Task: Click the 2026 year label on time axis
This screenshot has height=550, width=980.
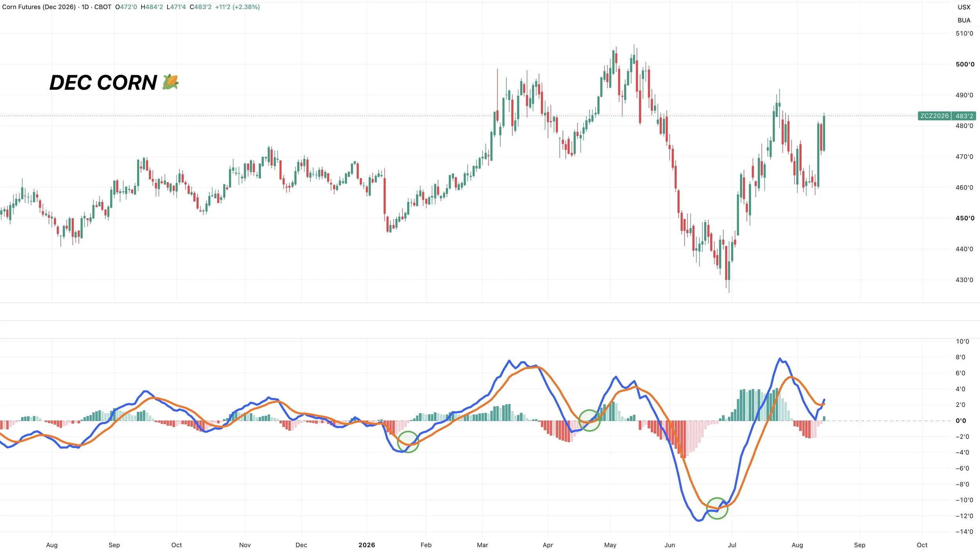Action: 367,545
